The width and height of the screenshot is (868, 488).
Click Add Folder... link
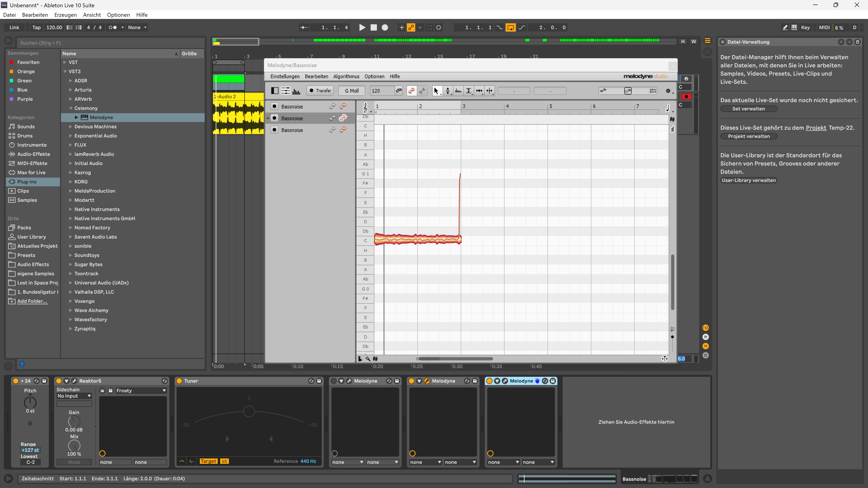point(32,301)
